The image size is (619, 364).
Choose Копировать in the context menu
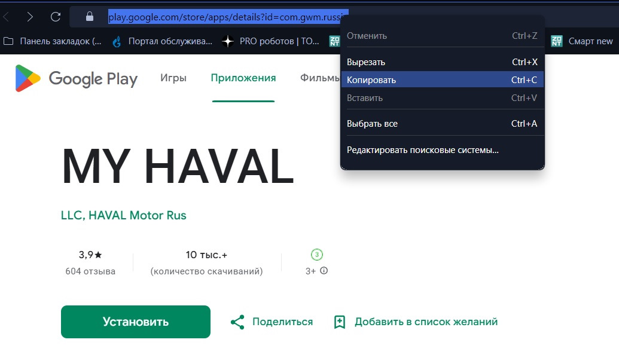point(442,79)
